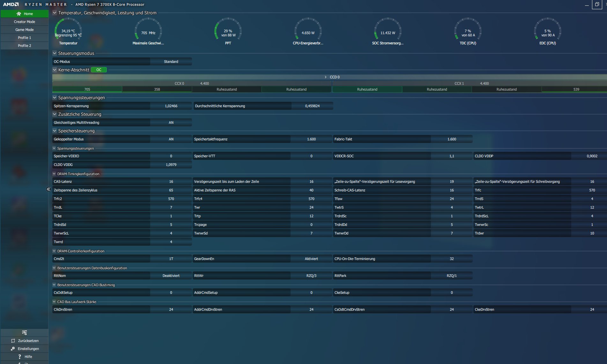Click the CLDO VDDG value 1,0979
The height and width of the screenshot is (364, 607).
(x=171, y=165)
